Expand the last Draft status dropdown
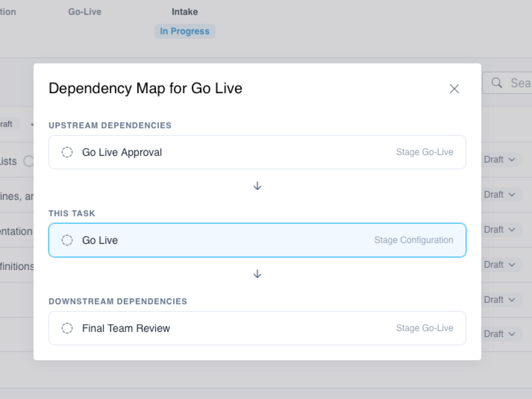The image size is (532, 399). (500, 334)
